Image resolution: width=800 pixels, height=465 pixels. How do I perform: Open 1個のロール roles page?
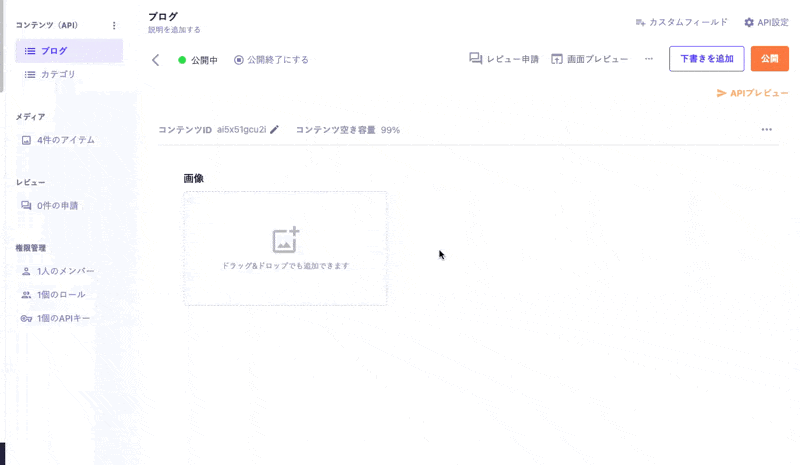point(53,295)
